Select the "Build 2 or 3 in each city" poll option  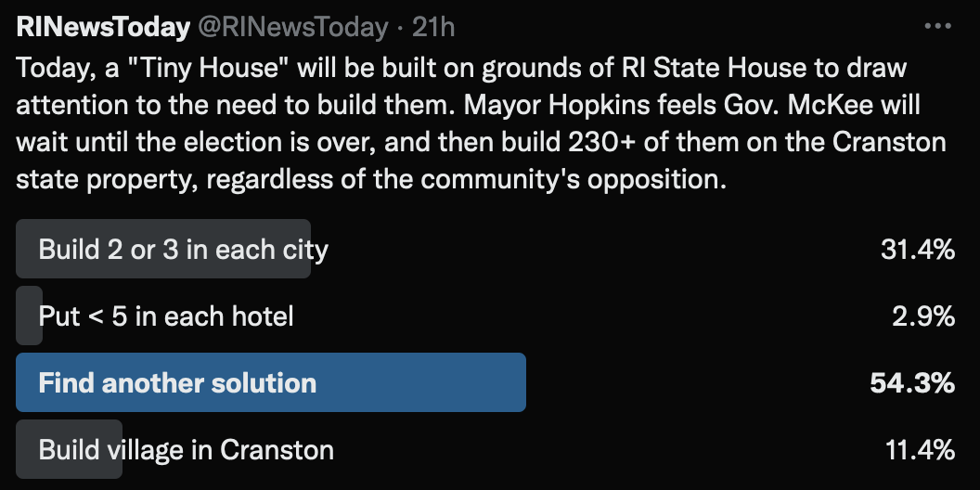pos(183,250)
